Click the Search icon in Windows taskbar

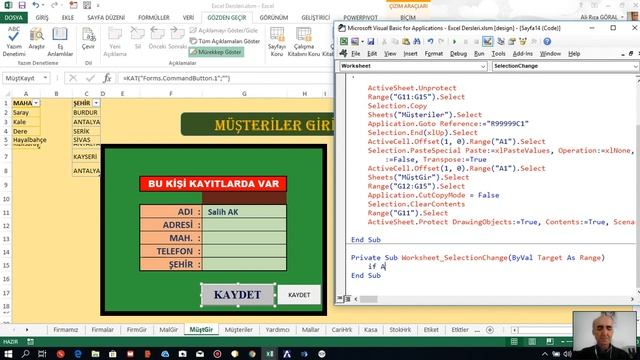pyautogui.click(x=25, y=353)
